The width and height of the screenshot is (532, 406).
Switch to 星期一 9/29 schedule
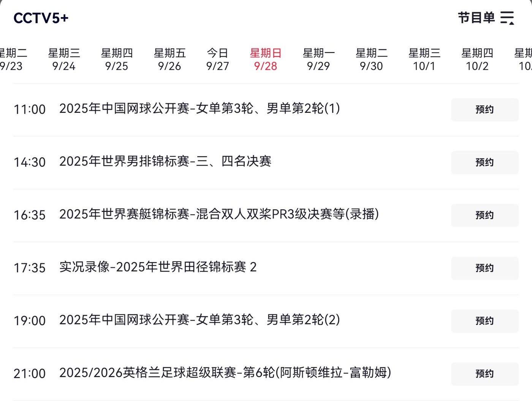pyautogui.click(x=318, y=59)
